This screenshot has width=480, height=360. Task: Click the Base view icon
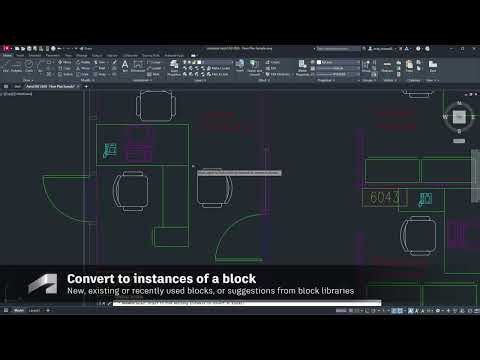pos(433,66)
